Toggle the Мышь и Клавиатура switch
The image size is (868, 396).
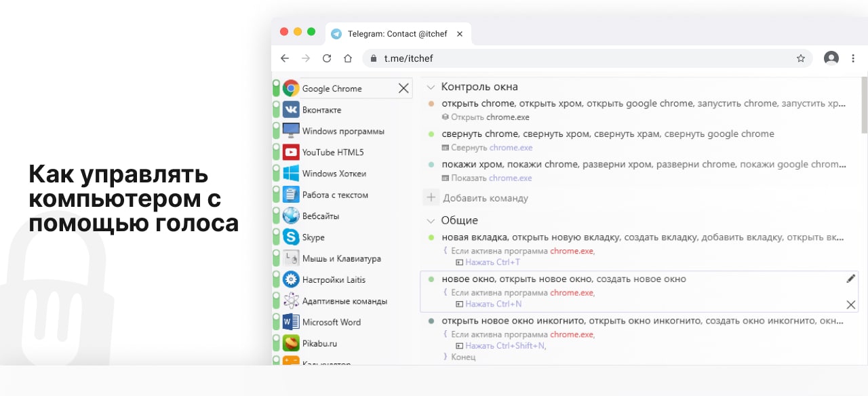click(276, 258)
